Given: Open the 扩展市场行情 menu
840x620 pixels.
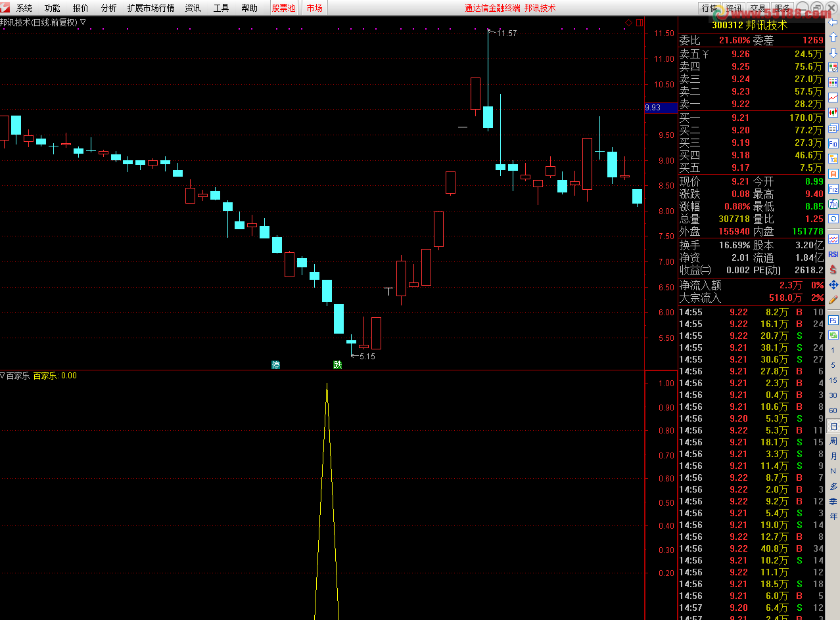Looking at the screenshot, I should point(151,8).
